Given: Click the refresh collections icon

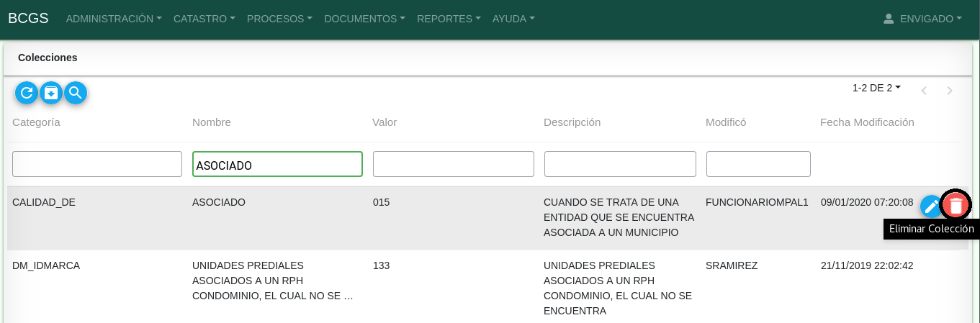Looking at the screenshot, I should pyautogui.click(x=27, y=93).
